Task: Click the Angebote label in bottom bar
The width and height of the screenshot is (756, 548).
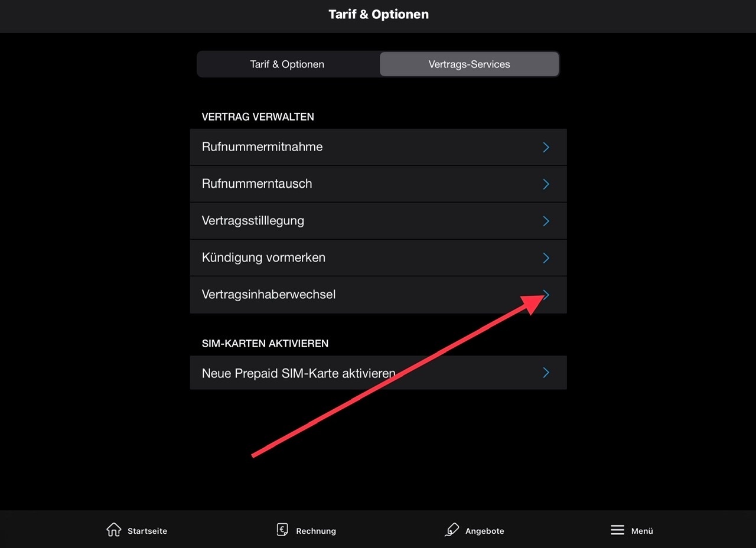Action: coord(484,531)
